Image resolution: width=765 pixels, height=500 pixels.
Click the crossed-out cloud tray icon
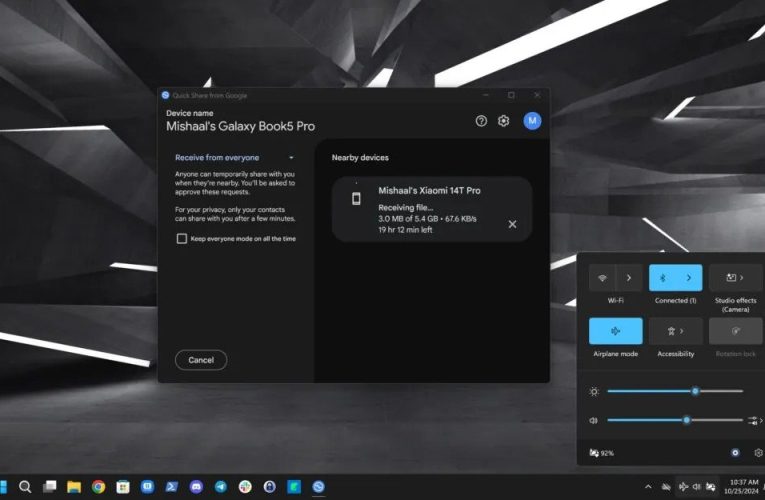point(666,487)
